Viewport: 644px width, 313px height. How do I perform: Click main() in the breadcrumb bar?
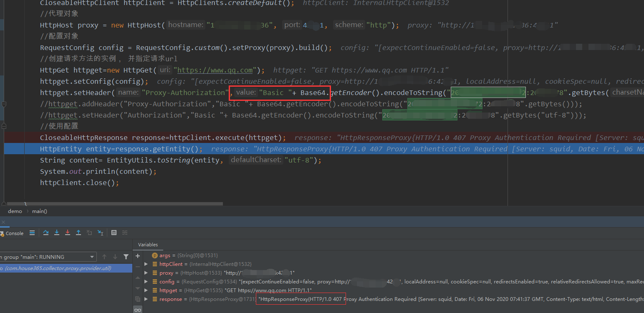click(x=39, y=211)
